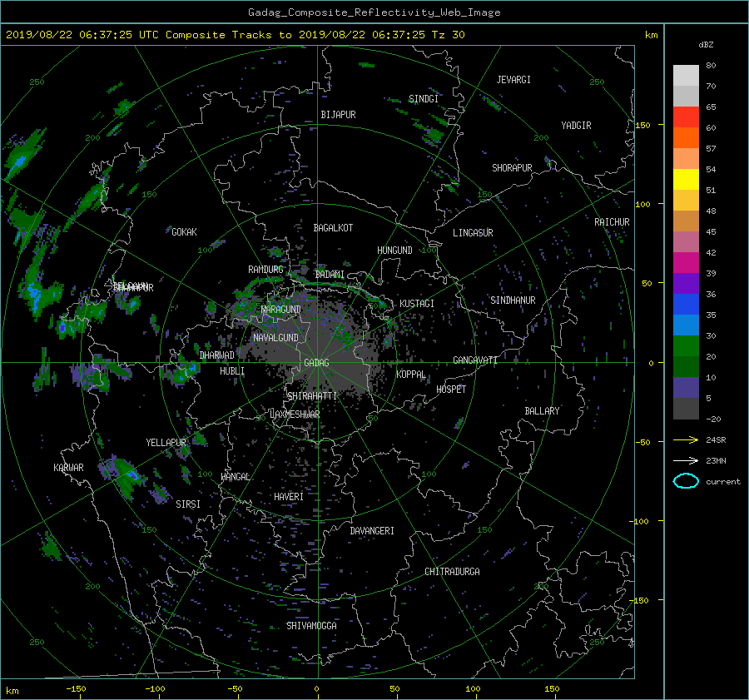Click the HUBLI label

tap(232, 371)
